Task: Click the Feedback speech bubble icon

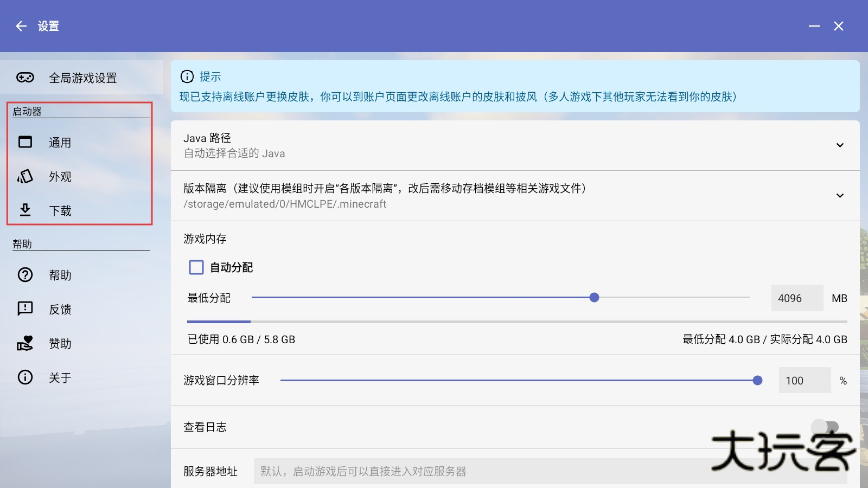Action: coord(25,309)
